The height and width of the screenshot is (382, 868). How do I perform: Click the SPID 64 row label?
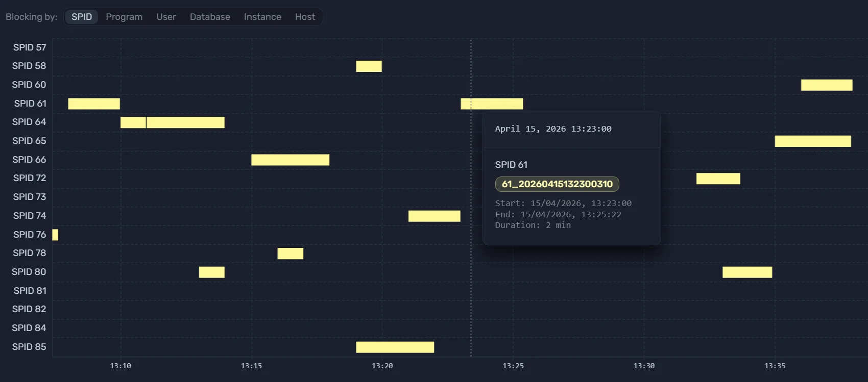pos(29,122)
